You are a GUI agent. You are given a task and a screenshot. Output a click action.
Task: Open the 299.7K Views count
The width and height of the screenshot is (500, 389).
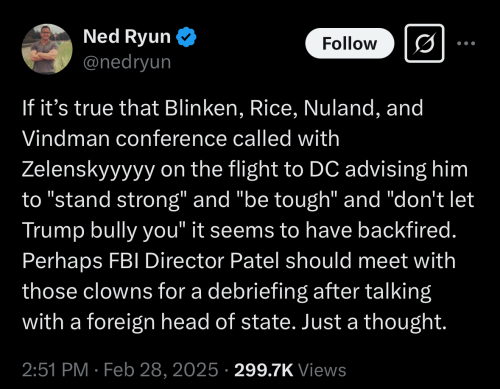(290, 370)
